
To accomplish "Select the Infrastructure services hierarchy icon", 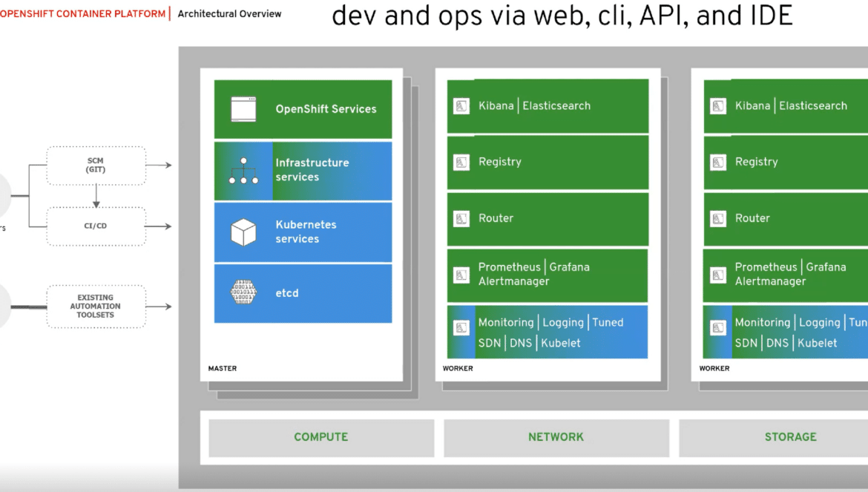I will pyautogui.click(x=243, y=171).
